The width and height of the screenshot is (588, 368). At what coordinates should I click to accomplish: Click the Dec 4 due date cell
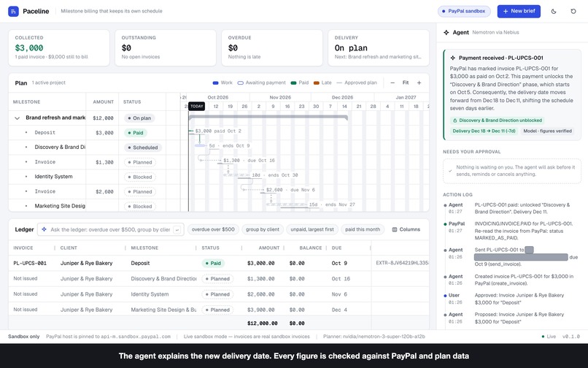339,310
